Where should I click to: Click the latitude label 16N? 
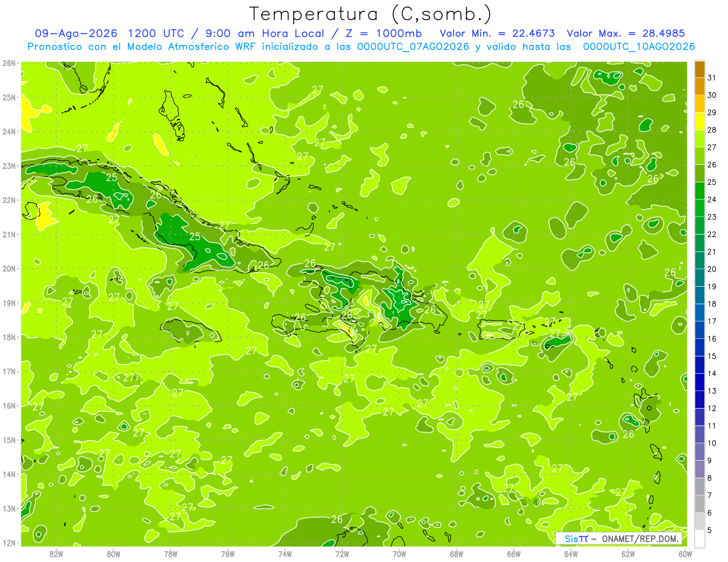tap(9, 406)
